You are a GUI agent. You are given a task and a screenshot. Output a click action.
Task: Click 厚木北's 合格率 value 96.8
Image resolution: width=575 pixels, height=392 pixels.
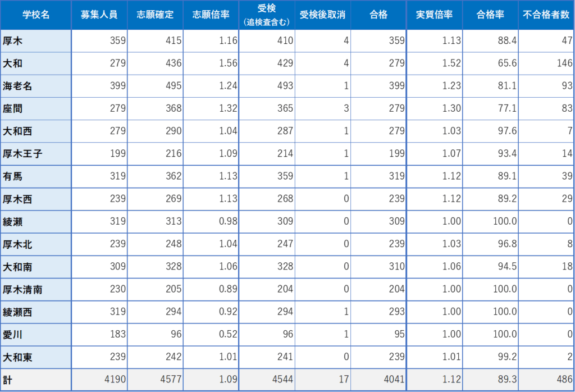(507, 244)
